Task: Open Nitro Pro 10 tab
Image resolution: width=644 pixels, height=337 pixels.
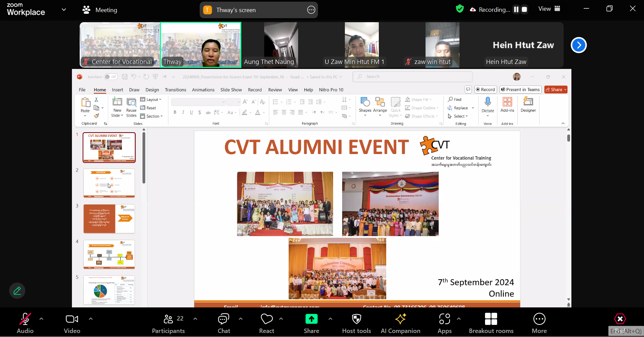Action: 331,90
